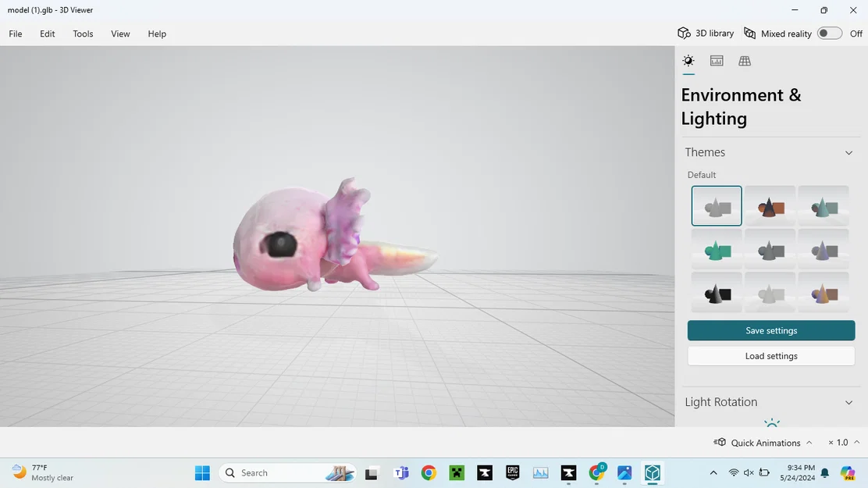Screen dimensions: 868x488
Task: Click the Mixed reality cube icon
Action: coord(749,34)
